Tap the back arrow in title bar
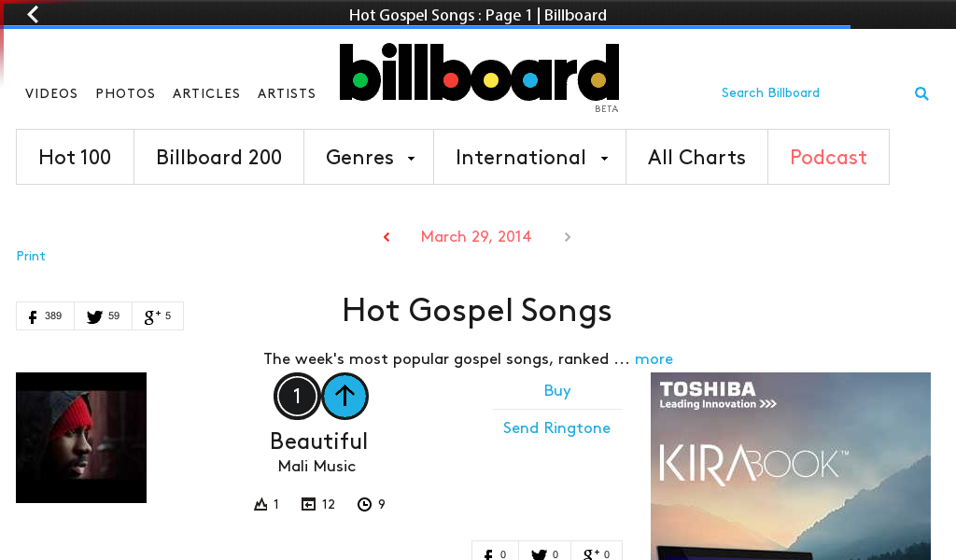Image resolution: width=956 pixels, height=560 pixels. point(33,14)
